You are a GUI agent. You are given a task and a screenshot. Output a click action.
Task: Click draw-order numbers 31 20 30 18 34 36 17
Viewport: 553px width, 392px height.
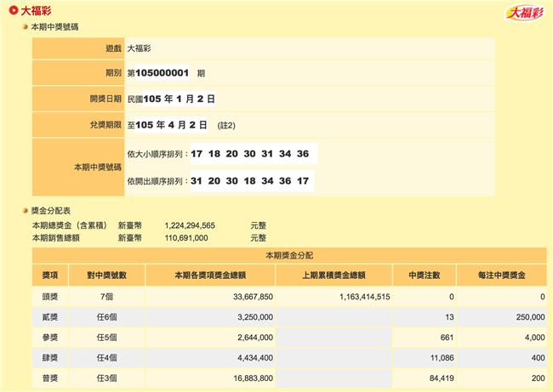(x=249, y=181)
